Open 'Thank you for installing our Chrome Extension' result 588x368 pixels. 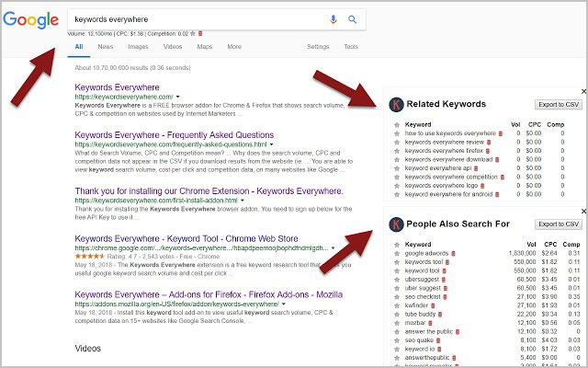(x=209, y=191)
